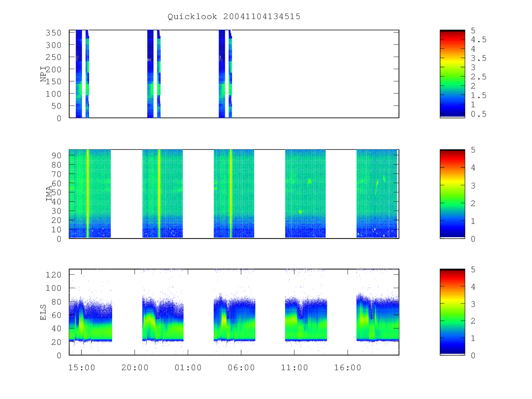Viewport: 532px width, 399px height.
Task: Click the 20:00 time axis tick label
Action: (135, 368)
